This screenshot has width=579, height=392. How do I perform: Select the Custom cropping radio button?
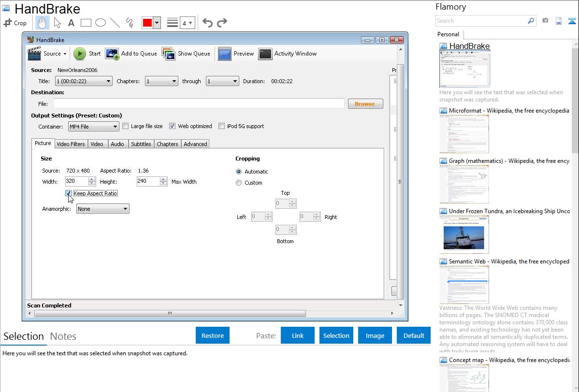tap(239, 183)
